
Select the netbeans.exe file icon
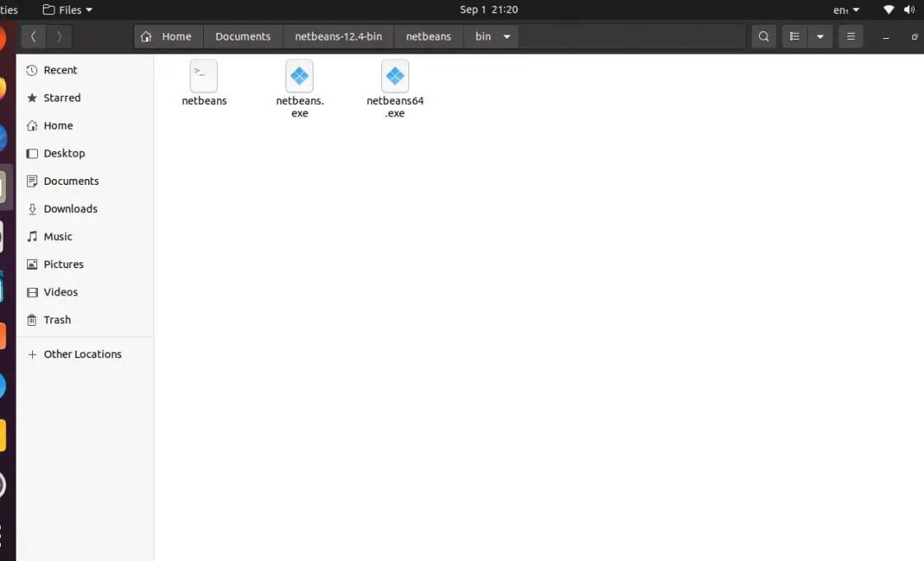pos(299,77)
